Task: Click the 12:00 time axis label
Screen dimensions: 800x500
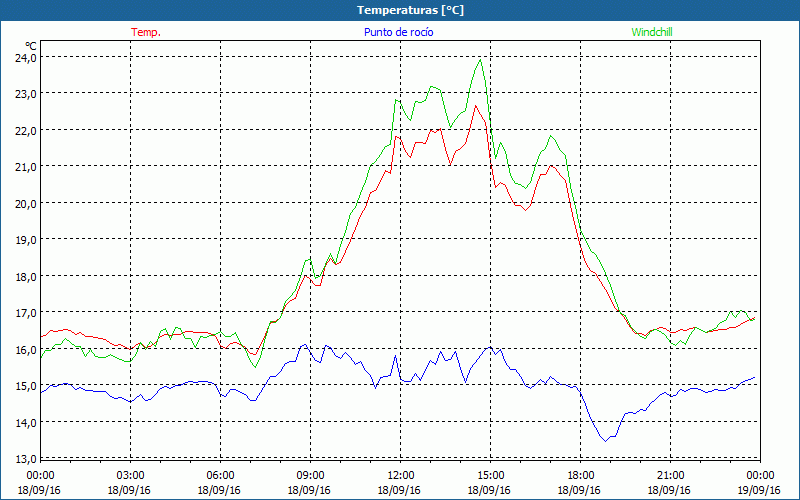Action: [x=401, y=476]
